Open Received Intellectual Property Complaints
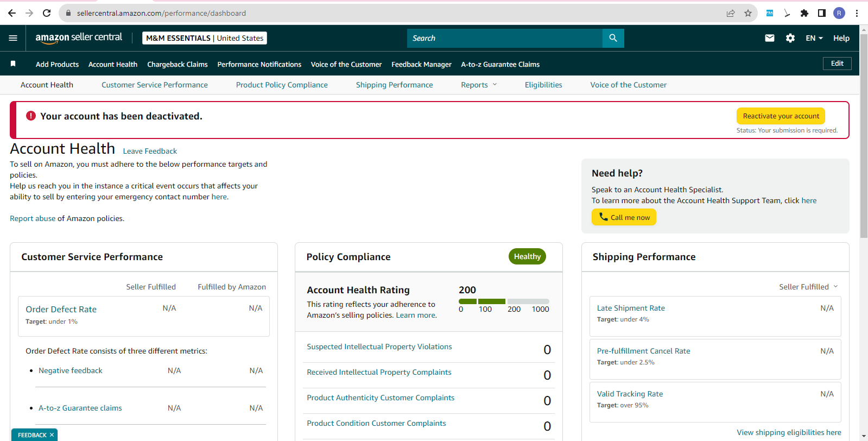The height and width of the screenshot is (441, 868). click(379, 372)
